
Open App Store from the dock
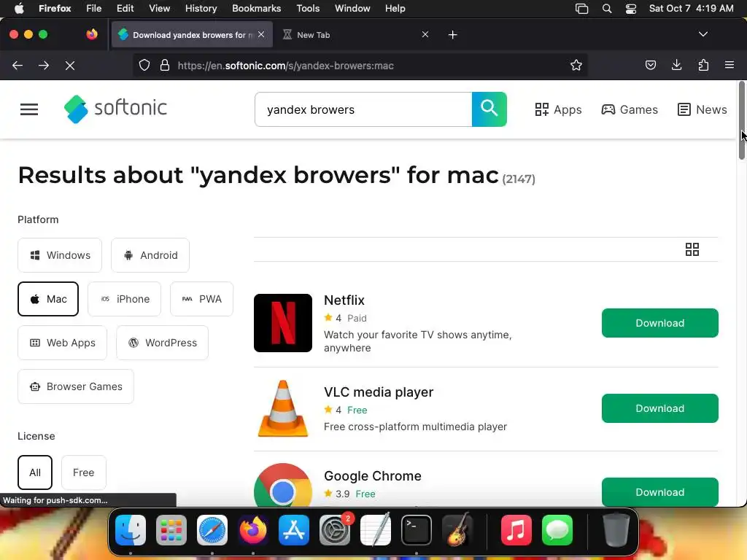tap(294, 530)
